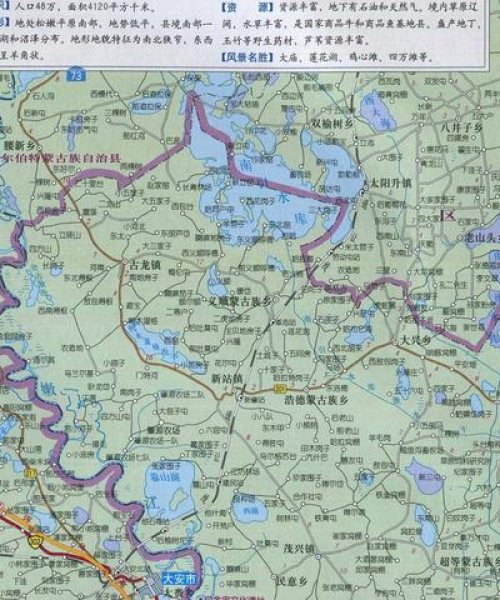The height and width of the screenshot is (600, 500).
Task: Click the 【风景名胜】 heading
Action: [x=248, y=57]
